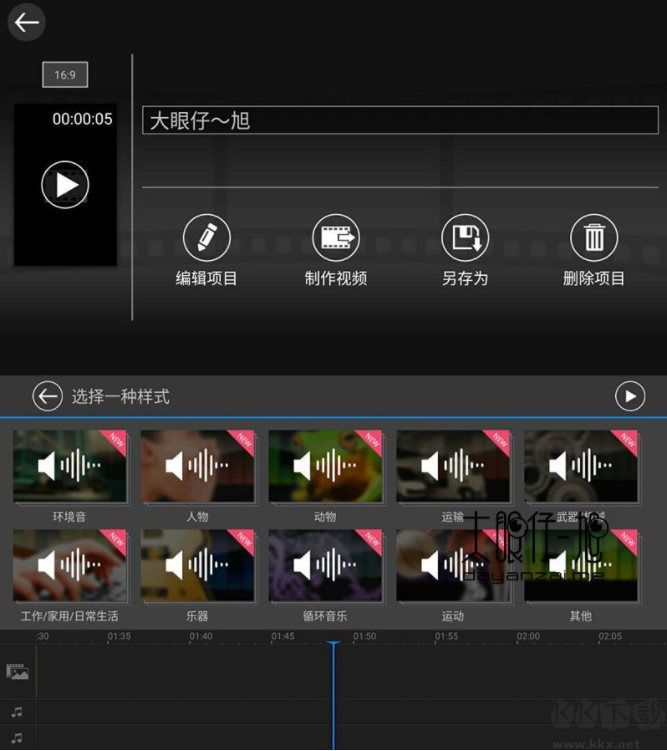Play the project preview thumbnail
The image size is (667, 751).
[x=65, y=184]
